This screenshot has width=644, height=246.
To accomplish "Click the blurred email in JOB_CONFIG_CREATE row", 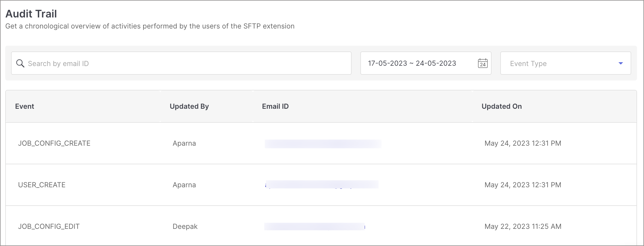I will [x=323, y=144].
